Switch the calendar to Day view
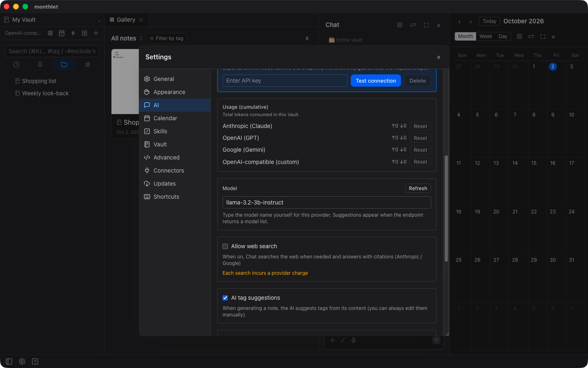588x368 pixels. tap(503, 36)
